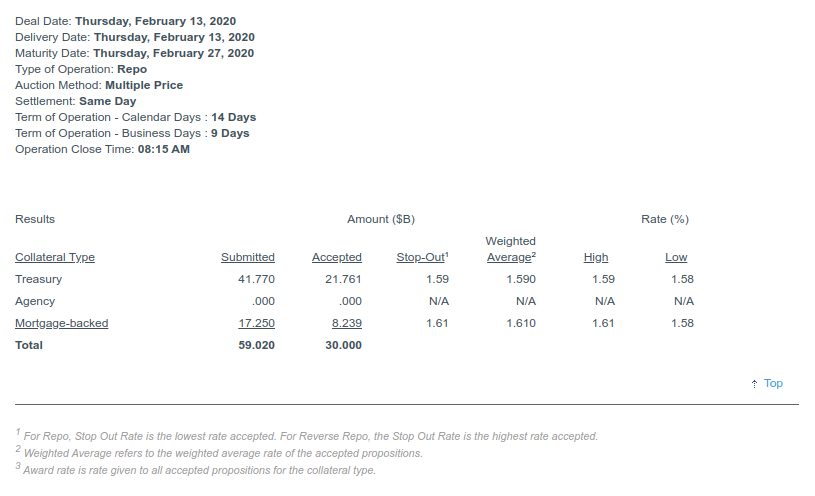815x496 pixels.
Task: Click the 8.239 accepted amount
Action: coord(345,323)
